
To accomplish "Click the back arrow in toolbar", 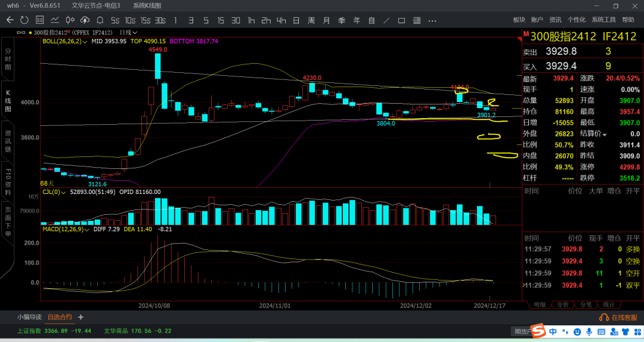I will tap(10, 20).
